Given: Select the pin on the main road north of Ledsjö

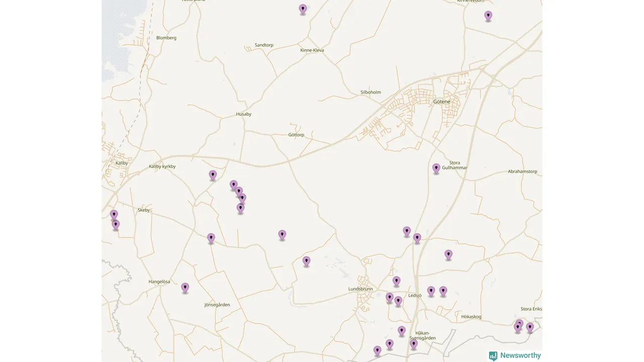Looking at the screenshot, I should point(417,238).
